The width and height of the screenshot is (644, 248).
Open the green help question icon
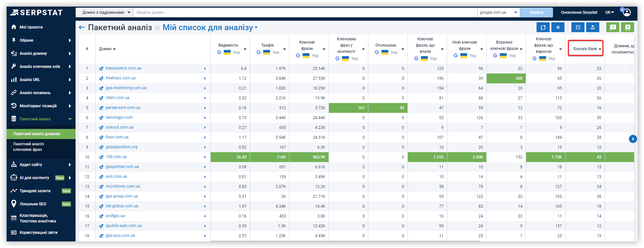pos(628,28)
